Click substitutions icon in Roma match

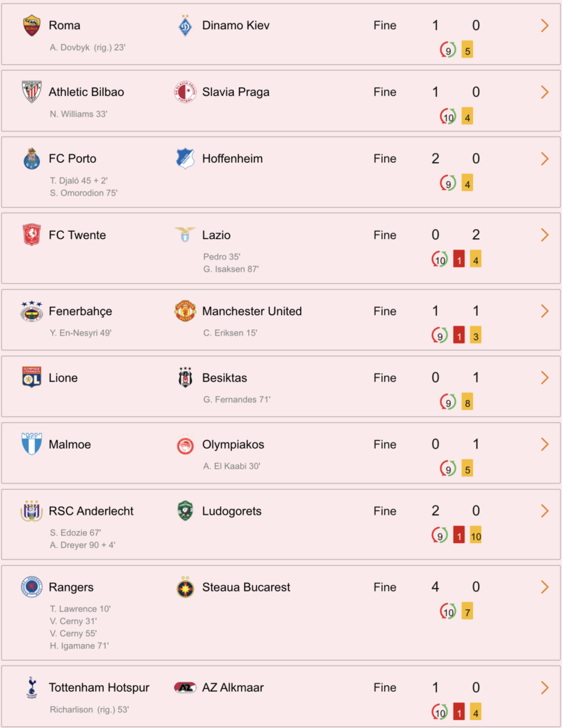447,50
